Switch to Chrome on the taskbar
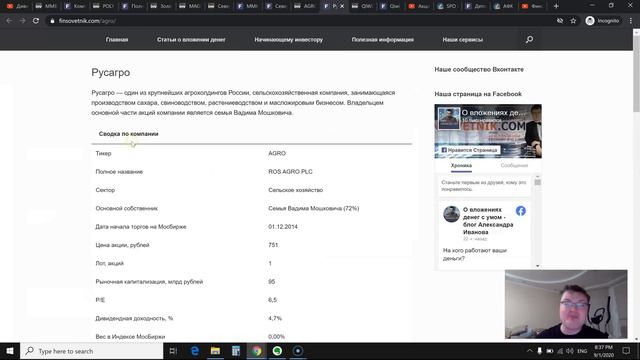Viewport: 640px width, 360px height. point(256,351)
